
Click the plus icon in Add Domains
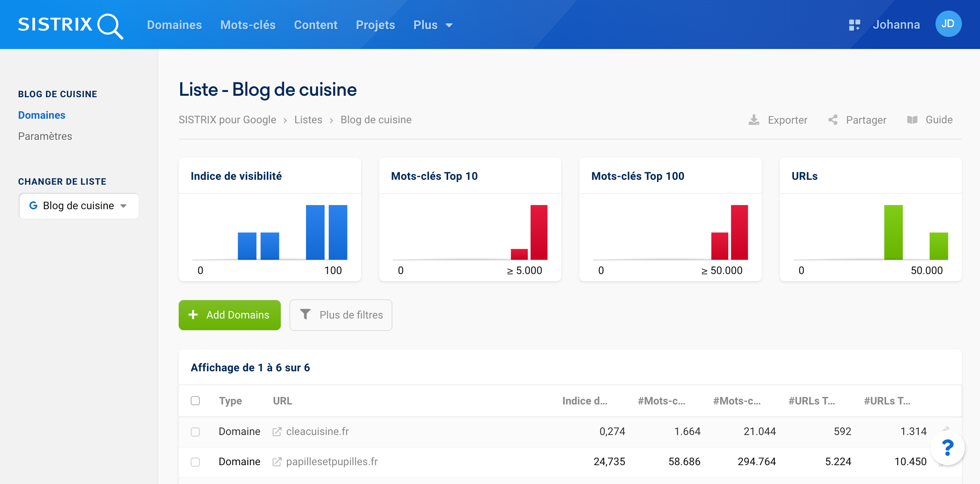tap(193, 315)
